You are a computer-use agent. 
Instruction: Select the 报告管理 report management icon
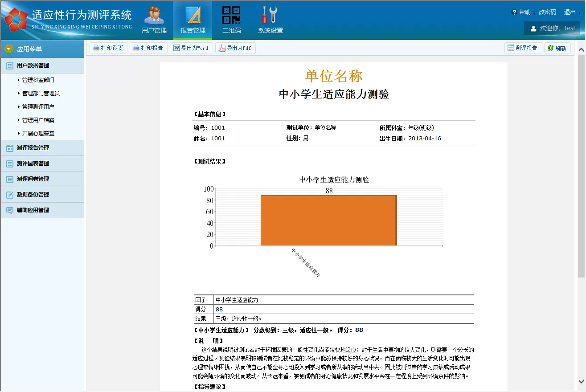pos(193,15)
